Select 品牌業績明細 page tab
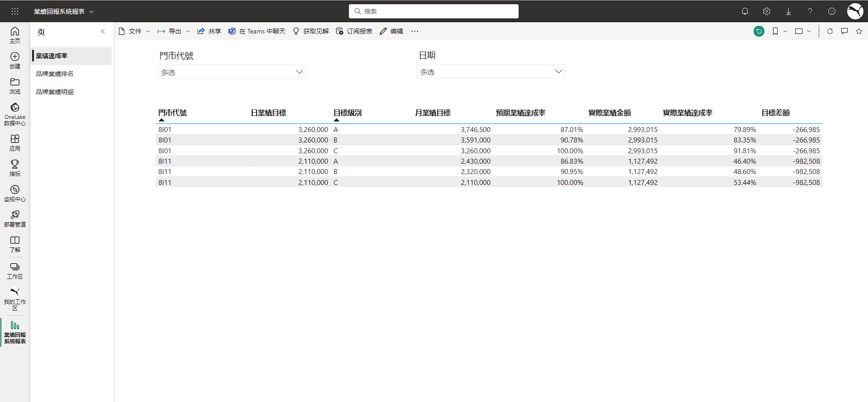The image size is (868, 402). (71, 92)
